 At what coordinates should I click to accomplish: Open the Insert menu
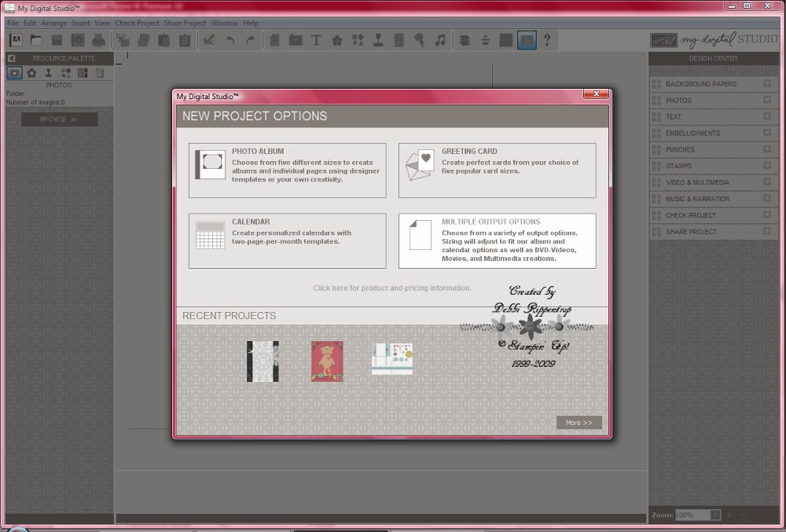pos(81,23)
